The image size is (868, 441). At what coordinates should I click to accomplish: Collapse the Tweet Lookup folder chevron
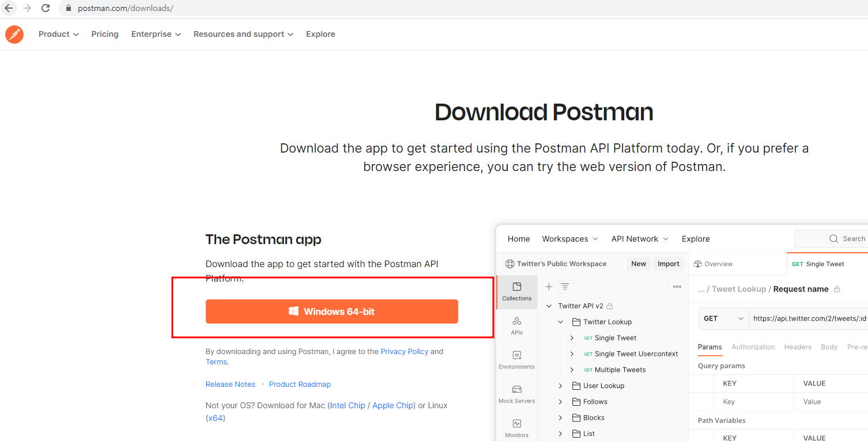click(560, 322)
